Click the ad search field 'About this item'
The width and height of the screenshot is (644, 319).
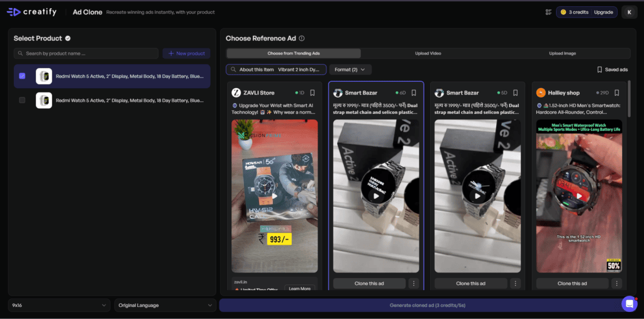coord(276,69)
